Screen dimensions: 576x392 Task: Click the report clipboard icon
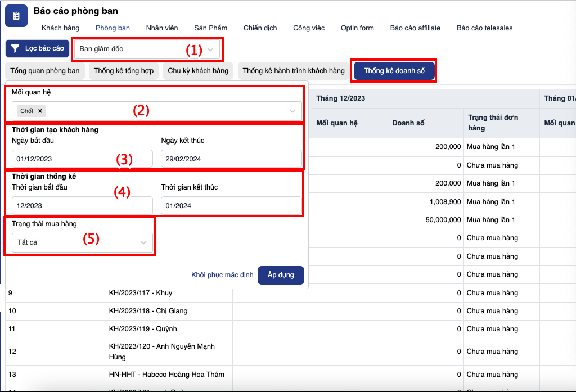tap(16, 16)
